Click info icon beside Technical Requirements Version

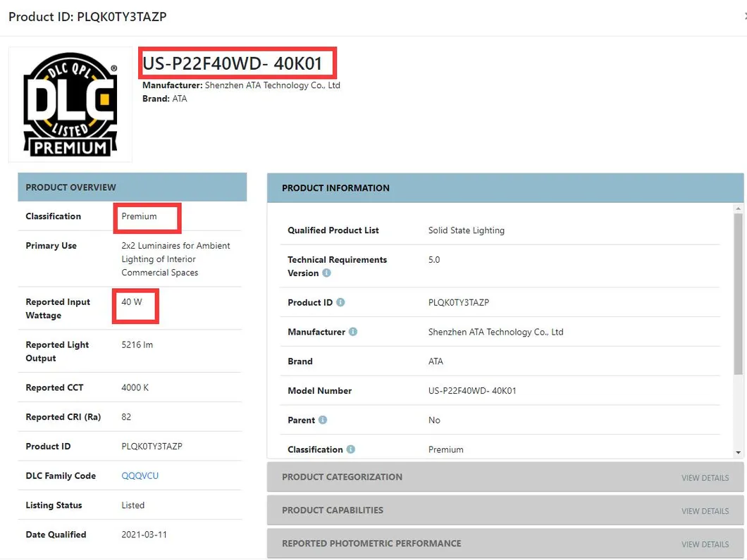click(x=326, y=273)
